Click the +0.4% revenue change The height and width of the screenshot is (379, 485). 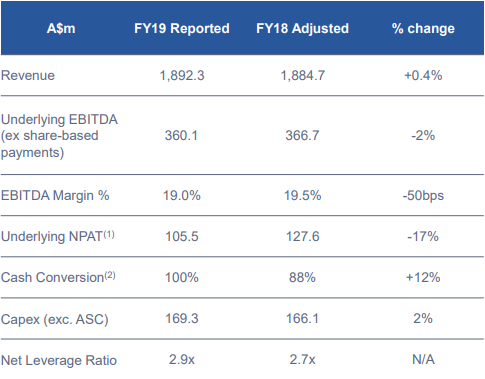pos(423,75)
